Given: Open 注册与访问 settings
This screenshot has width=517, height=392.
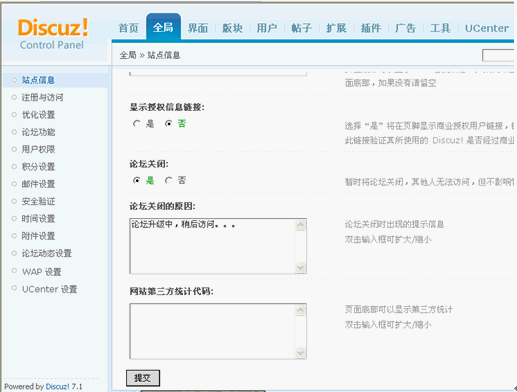Looking at the screenshot, I should click(x=42, y=97).
